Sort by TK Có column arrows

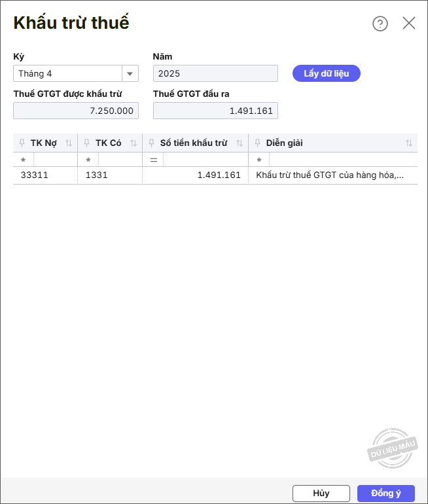pyautogui.click(x=134, y=143)
